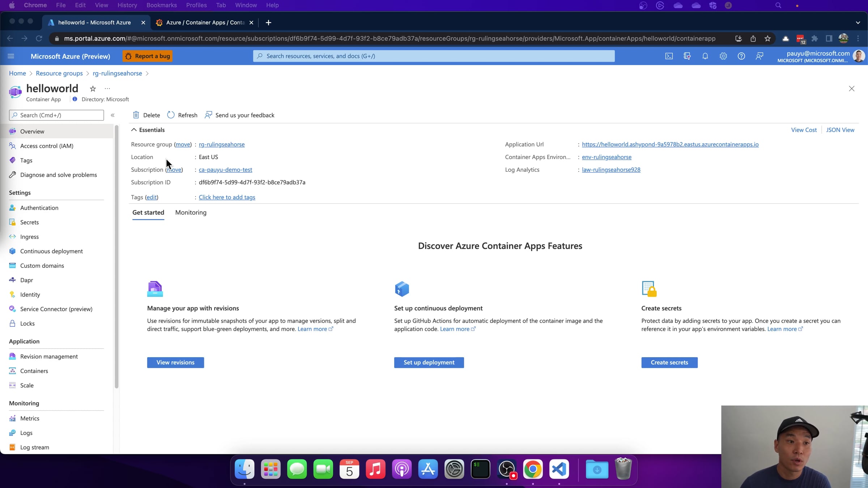868x488 pixels.
Task: Open a new Chrome tab
Action: [x=268, y=22]
